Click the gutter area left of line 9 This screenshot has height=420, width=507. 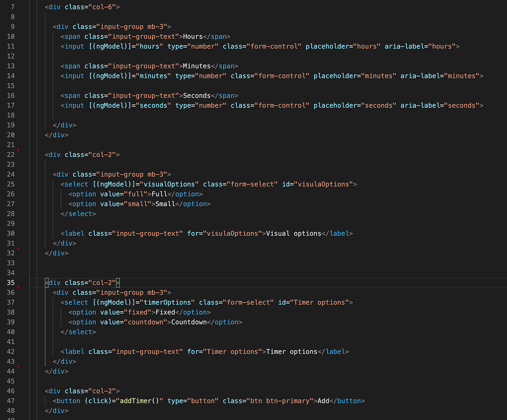[x=24, y=27]
